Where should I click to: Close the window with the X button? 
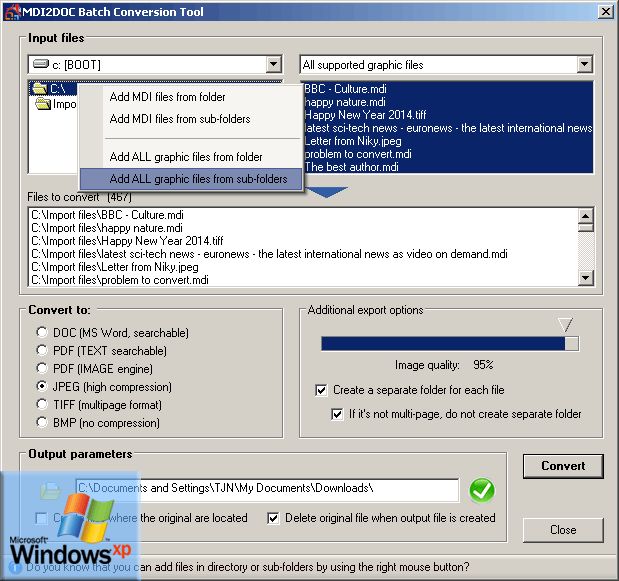point(606,12)
